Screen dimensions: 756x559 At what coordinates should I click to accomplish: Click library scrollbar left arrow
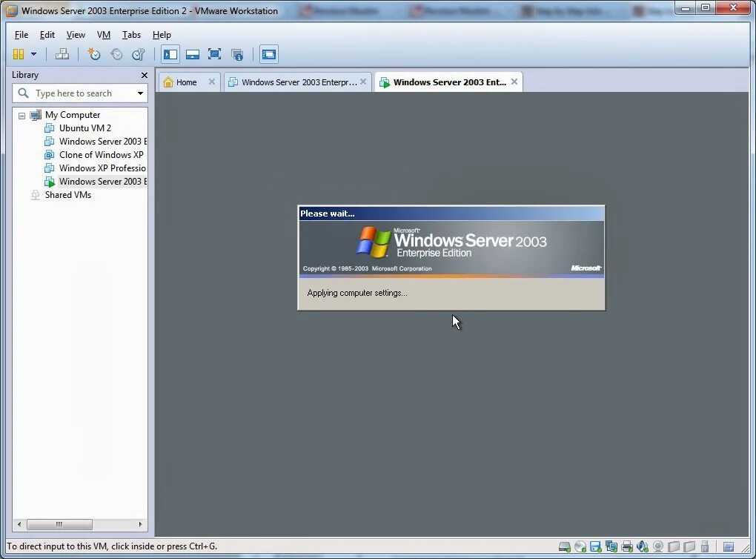point(19,524)
